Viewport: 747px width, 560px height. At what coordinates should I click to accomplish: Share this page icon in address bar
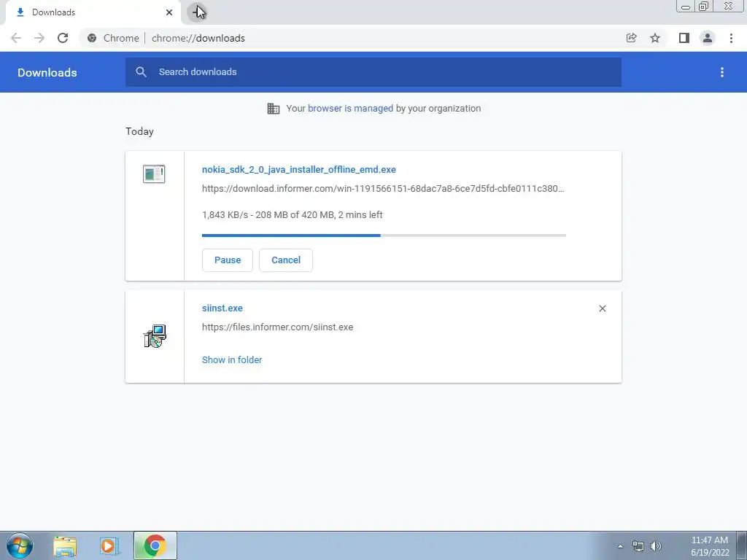(631, 38)
